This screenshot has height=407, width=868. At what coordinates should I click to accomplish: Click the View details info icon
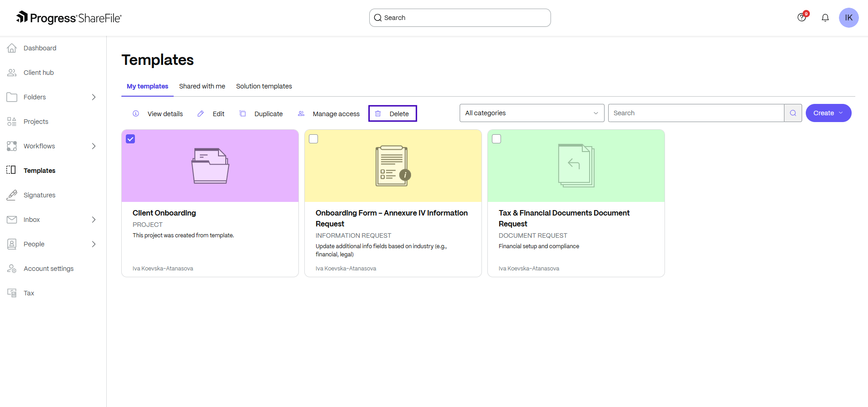tap(136, 113)
